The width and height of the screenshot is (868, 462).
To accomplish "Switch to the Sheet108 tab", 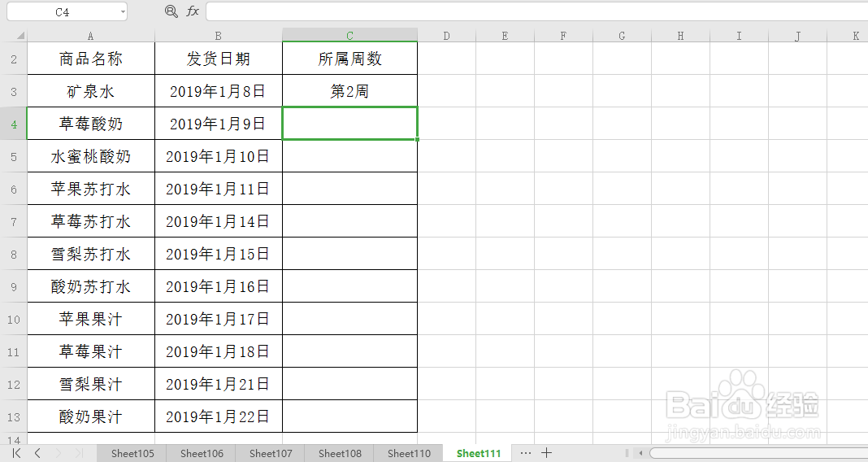I will coord(340,453).
